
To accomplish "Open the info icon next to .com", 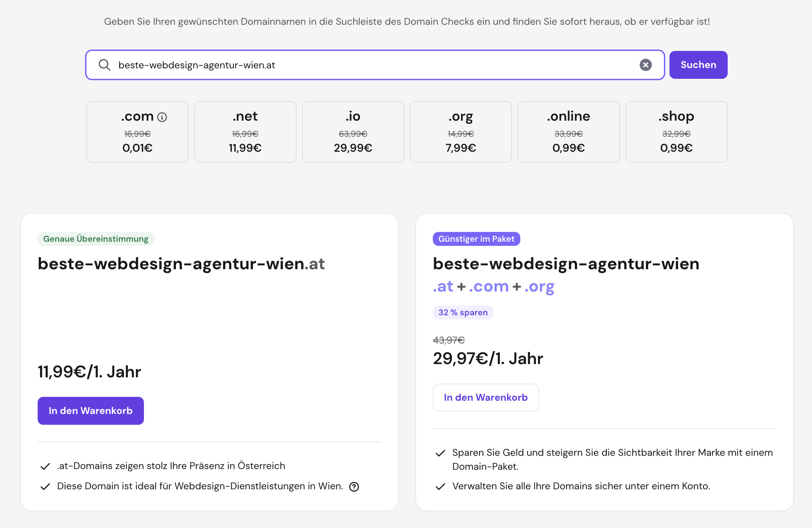I will tap(162, 117).
